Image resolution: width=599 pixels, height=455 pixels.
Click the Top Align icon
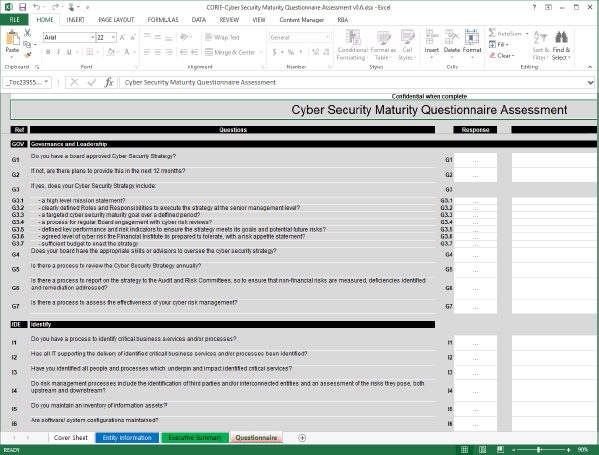coord(147,37)
